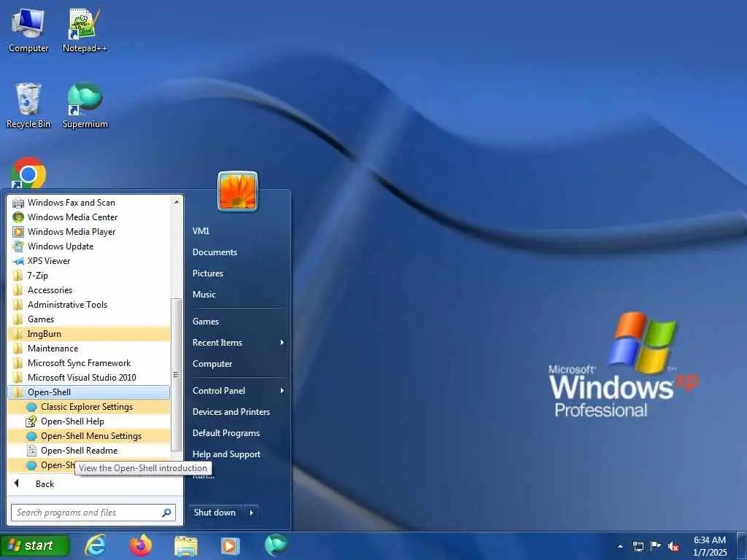
Task: Expand the 7-Zip folder
Action: click(x=89, y=275)
